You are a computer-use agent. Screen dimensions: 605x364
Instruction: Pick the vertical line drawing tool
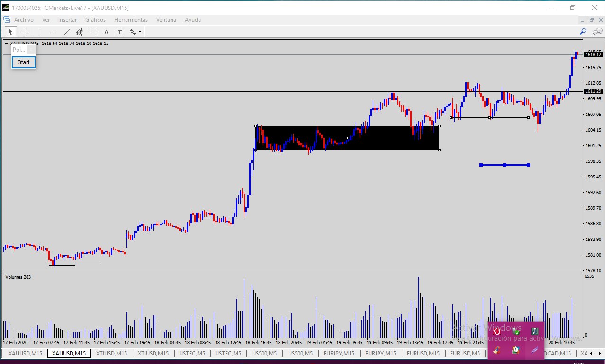point(40,32)
